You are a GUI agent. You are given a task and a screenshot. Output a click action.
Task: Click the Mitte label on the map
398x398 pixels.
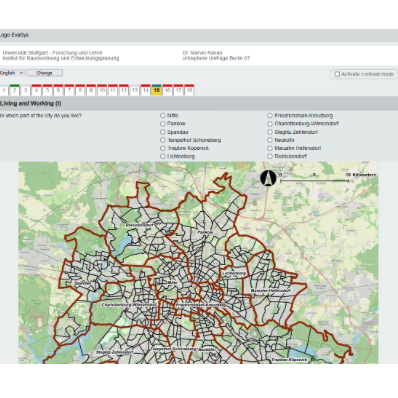pos(172,282)
